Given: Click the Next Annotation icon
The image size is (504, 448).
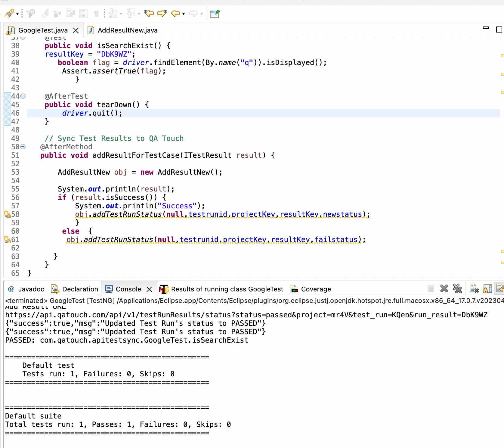Looking at the screenshot, I should tap(113, 13).
